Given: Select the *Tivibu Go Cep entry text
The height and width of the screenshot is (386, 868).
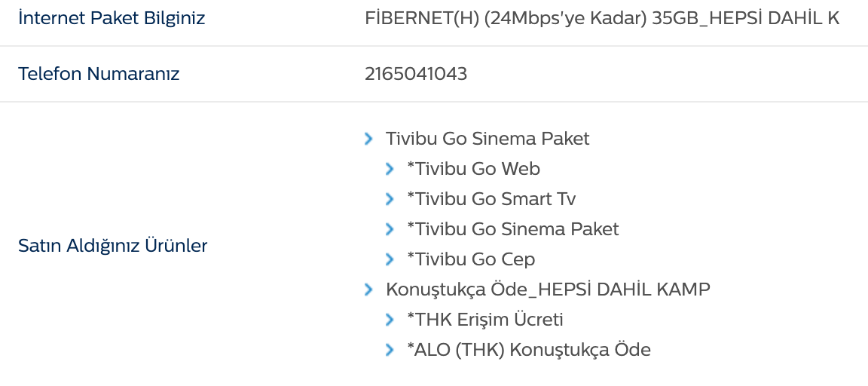Looking at the screenshot, I should [471, 259].
